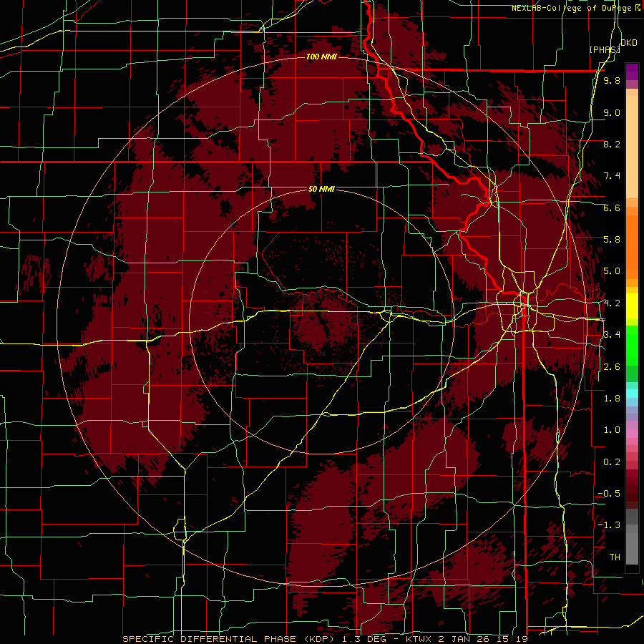Pick the cyan color bar segment

click(x=632, y=394)
